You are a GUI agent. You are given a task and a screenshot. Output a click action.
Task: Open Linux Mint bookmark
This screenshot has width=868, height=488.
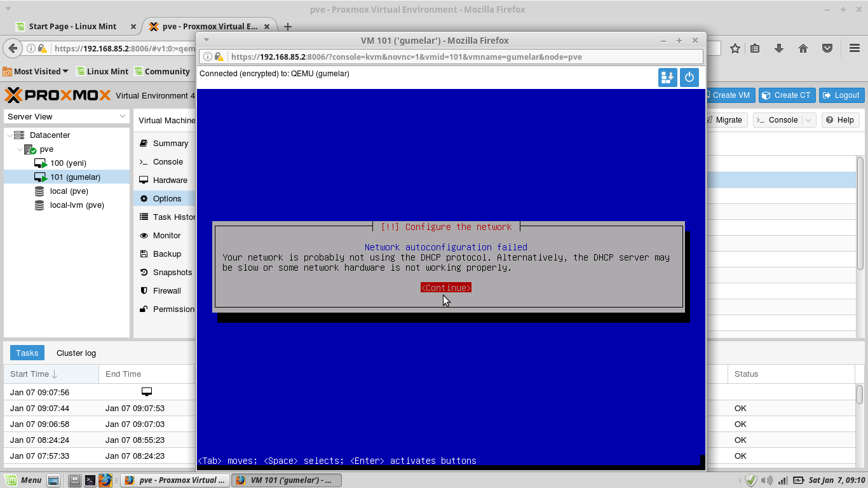102,72
